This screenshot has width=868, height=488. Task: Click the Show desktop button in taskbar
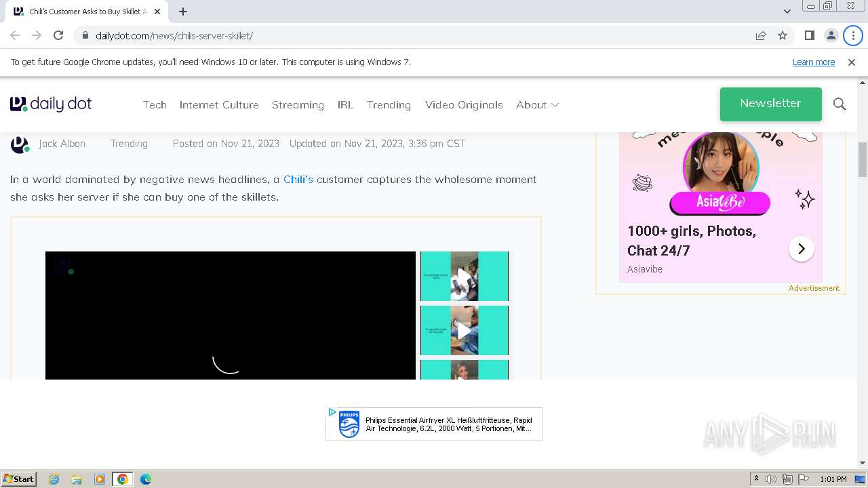click(x=860, y=479)
